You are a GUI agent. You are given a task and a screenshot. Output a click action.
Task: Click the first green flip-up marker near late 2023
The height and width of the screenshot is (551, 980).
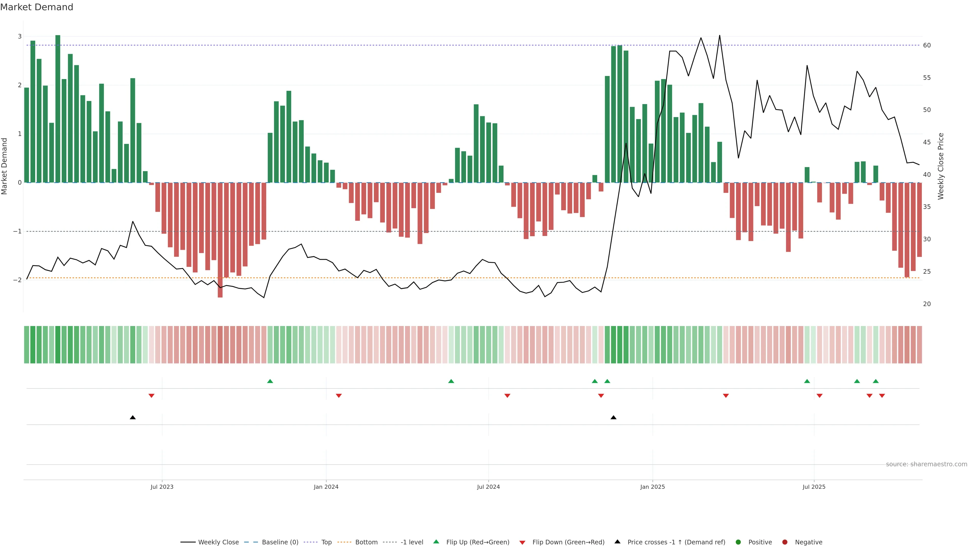pos(270,381)
